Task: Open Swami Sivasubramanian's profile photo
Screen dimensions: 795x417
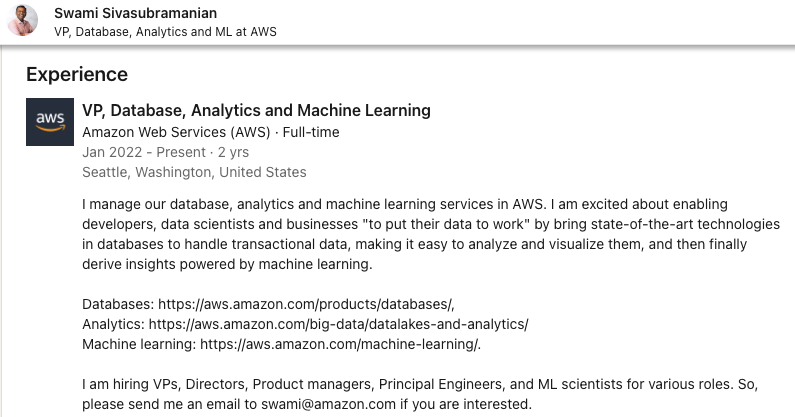Action: tap(22, 20)
